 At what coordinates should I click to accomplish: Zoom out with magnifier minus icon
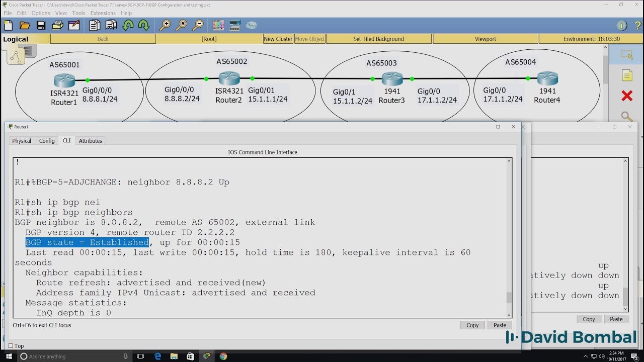(x=198, y=25)
